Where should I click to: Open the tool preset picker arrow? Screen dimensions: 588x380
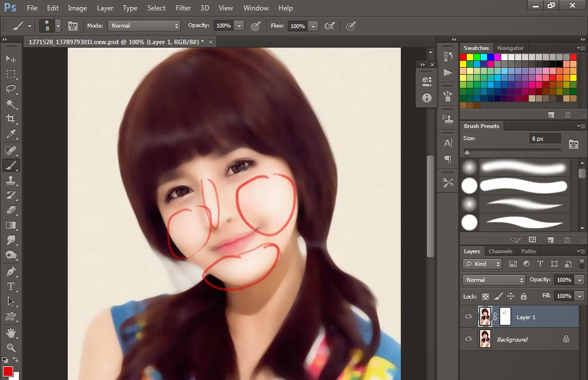(29, 26)
